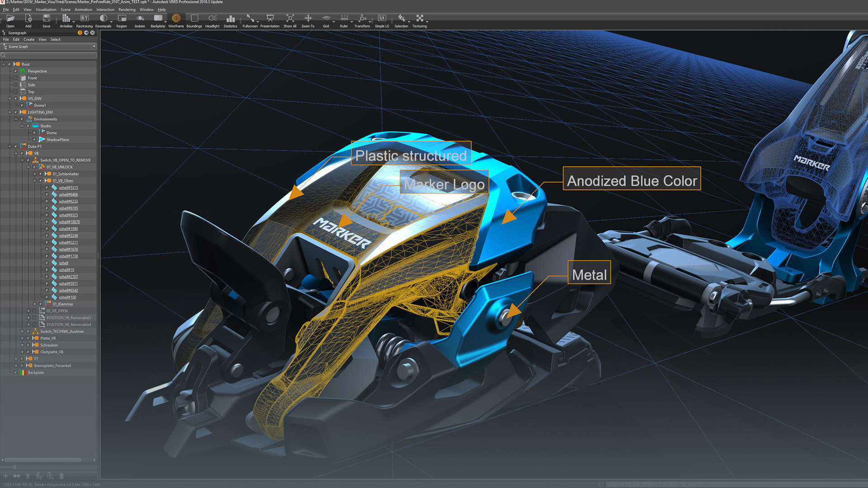Toggle Texturing mode
Screen dimensions: 868x488
pos(420,21)
